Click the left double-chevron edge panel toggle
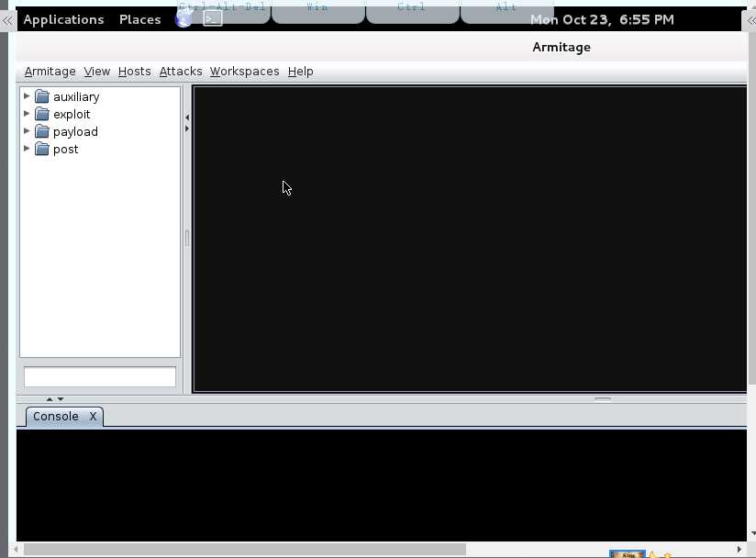 [x=7, y=21]
